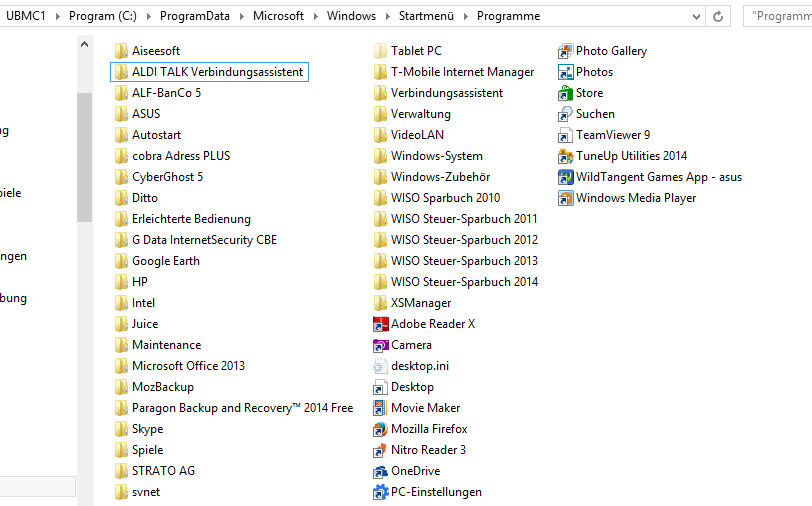Open the Photo Gallery icon
The width and height of the screenshot is (812, 506).
(x=566, y=51)
